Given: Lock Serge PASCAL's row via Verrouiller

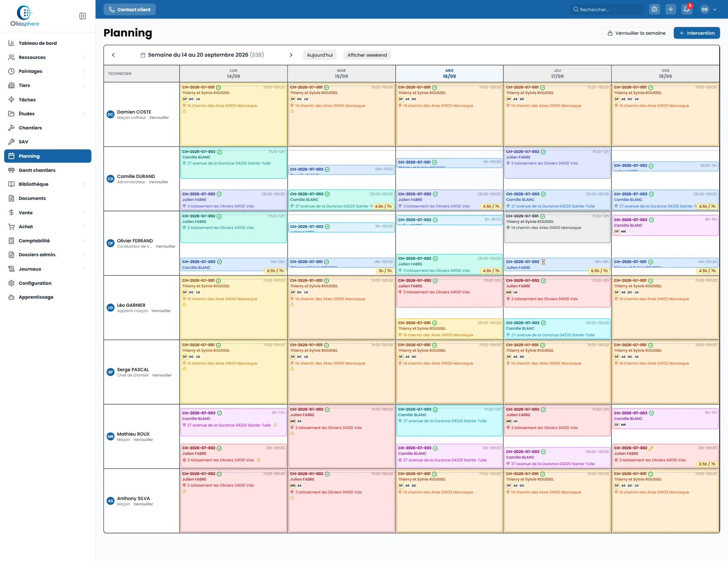Looking at the screenshot, I should (x=162, y=375).
